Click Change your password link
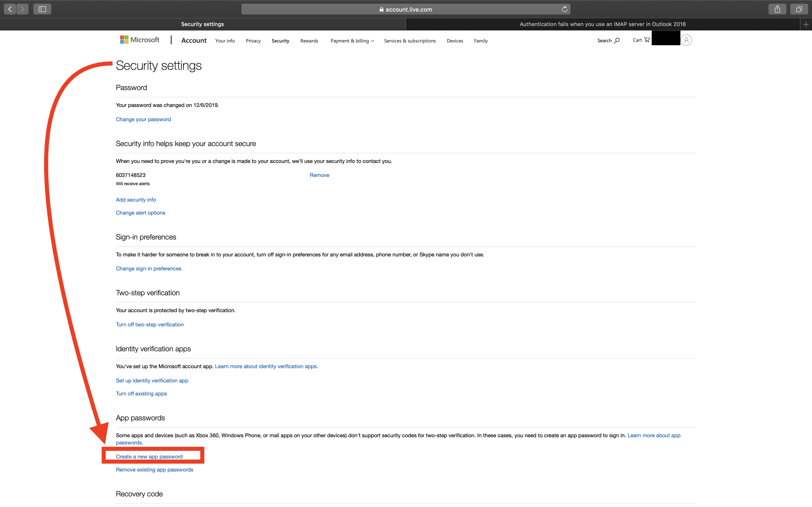 click(143, 119)
